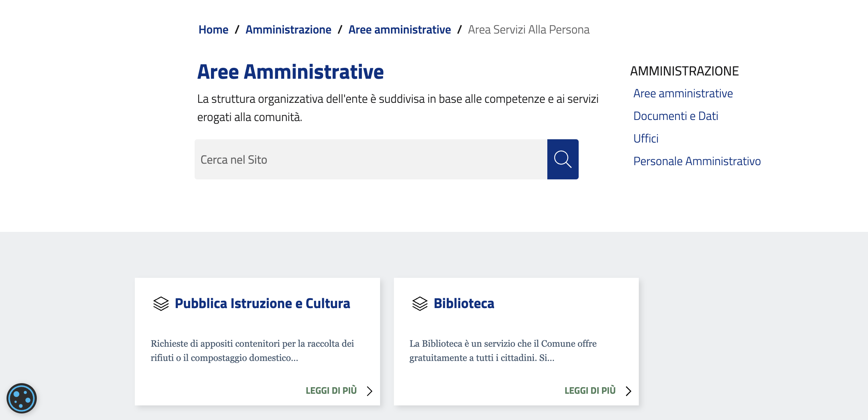Click arrow next to Biblioteca Leggi di più
Screen dimensions: 868x420
click(x=628, y=391)
